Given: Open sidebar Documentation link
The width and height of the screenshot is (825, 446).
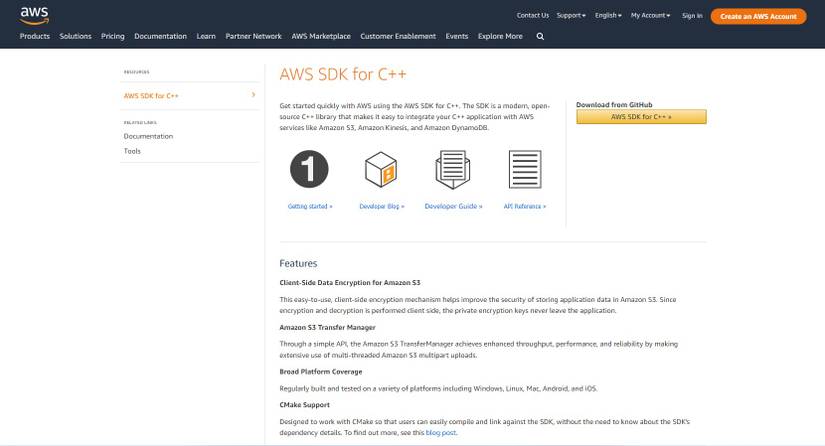Looking at the screenshot, I should (x=148, y=136).
